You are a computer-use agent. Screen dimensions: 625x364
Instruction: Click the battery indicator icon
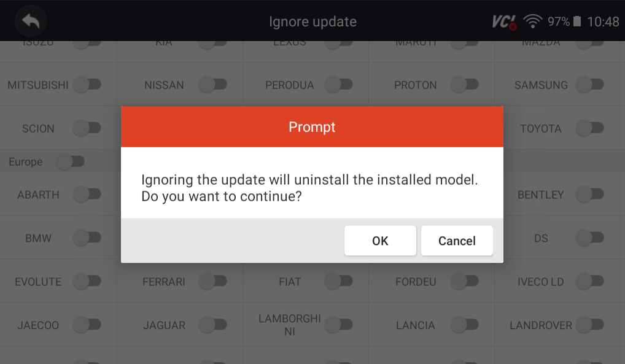tap(576, 20)
